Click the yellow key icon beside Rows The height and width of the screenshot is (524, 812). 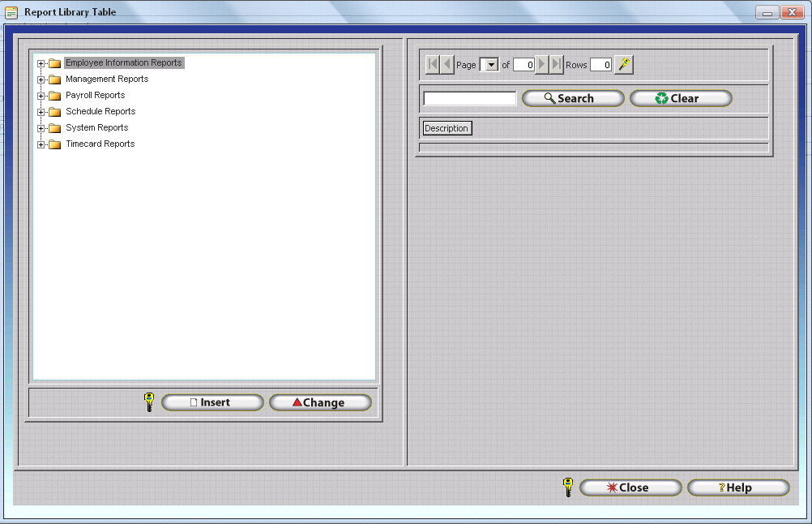pyautogui.click(x=623, y=65)
